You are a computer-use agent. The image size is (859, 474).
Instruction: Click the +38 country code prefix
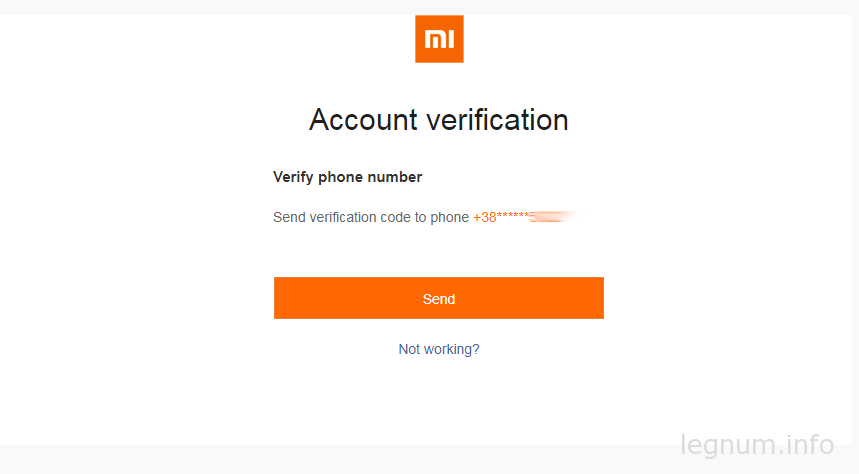coord(484,218)
